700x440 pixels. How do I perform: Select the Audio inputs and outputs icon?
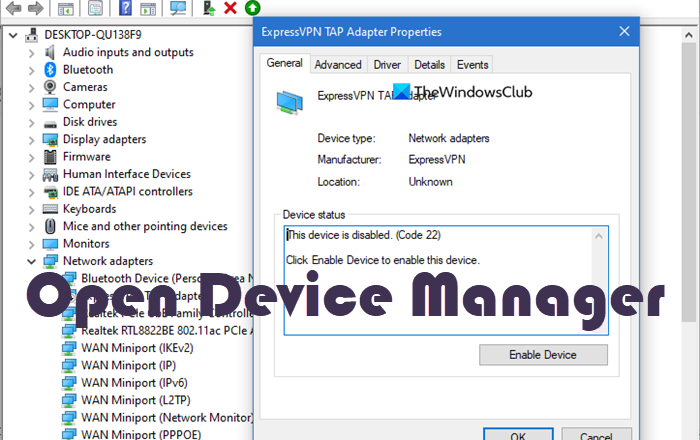click(x=50, y=52)
